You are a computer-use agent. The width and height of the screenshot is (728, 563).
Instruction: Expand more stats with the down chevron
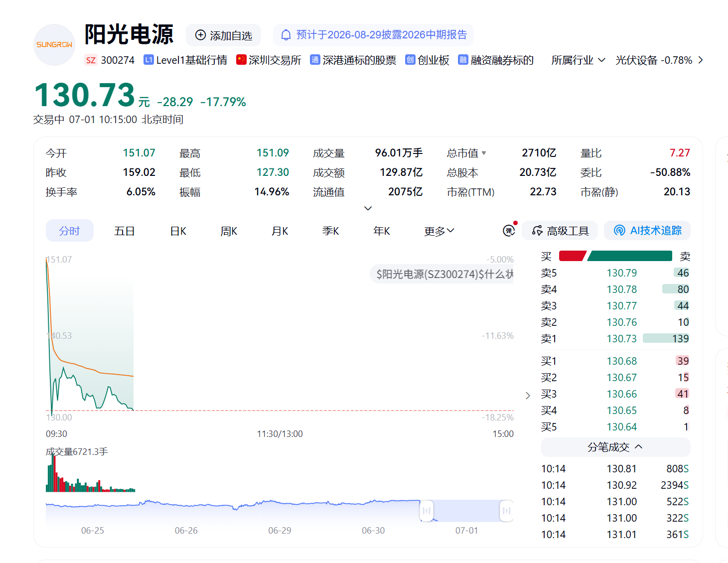tap(368, 208)
